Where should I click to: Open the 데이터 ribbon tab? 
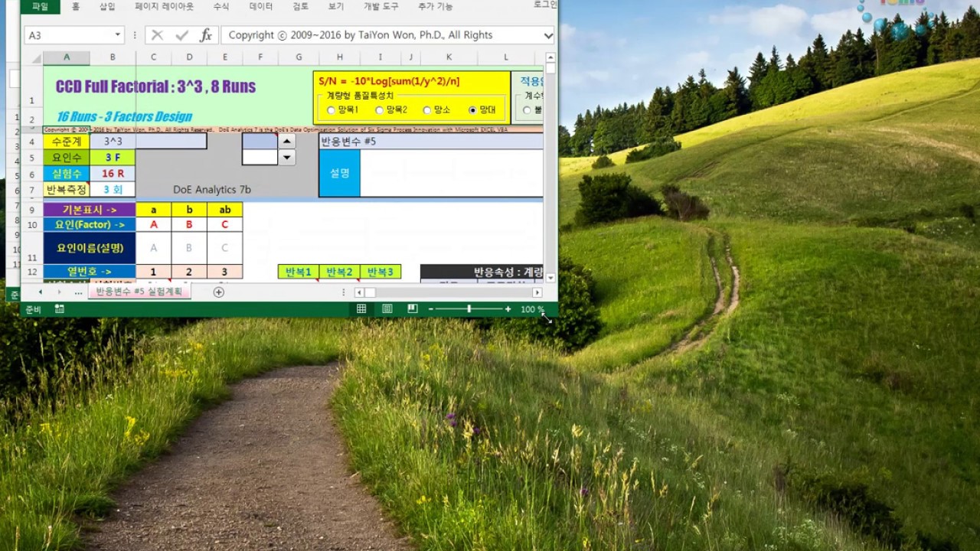click(x=261, y=6)
